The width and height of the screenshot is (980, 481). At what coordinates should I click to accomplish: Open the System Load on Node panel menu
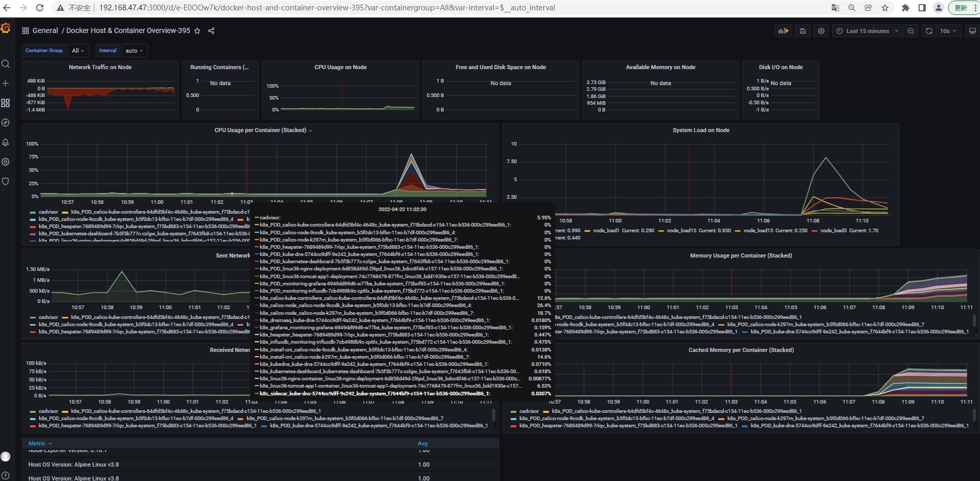[x=701, y=131]
